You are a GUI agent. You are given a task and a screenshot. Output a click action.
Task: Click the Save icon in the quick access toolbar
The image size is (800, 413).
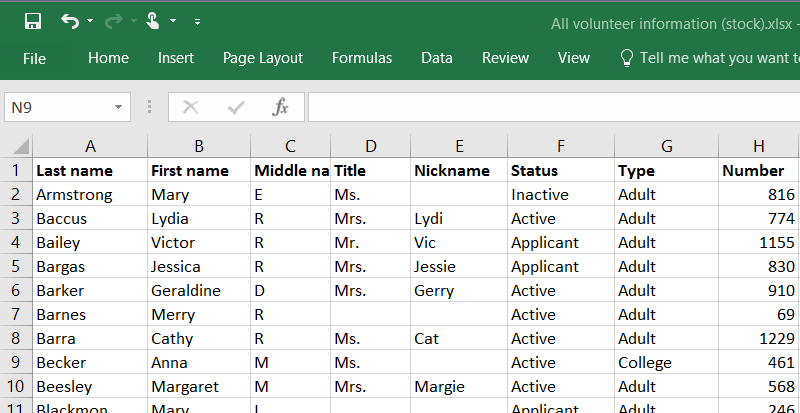tap(33, 21)
